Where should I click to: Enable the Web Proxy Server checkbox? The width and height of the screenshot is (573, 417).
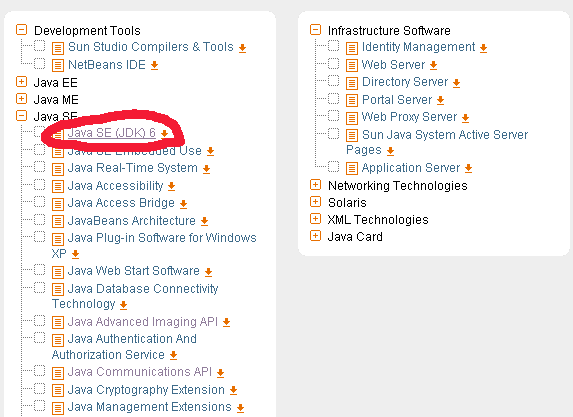pyautogui.click(x=333, y=116)
